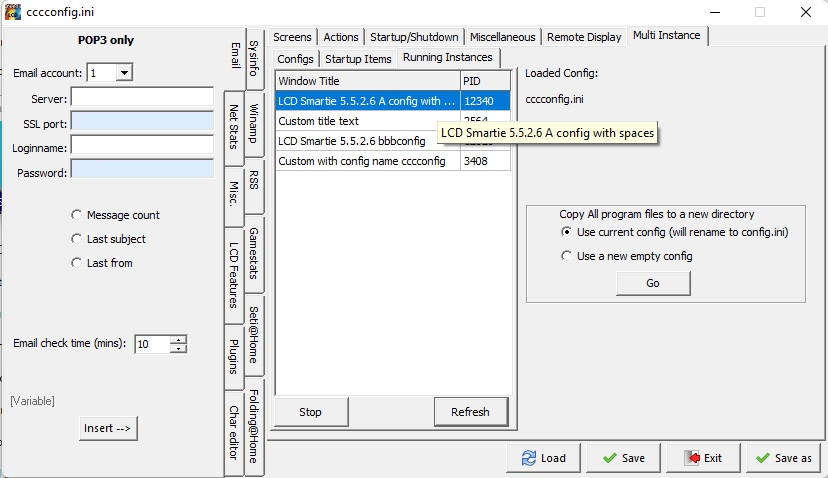Click the Server input field

coord(143,98)
